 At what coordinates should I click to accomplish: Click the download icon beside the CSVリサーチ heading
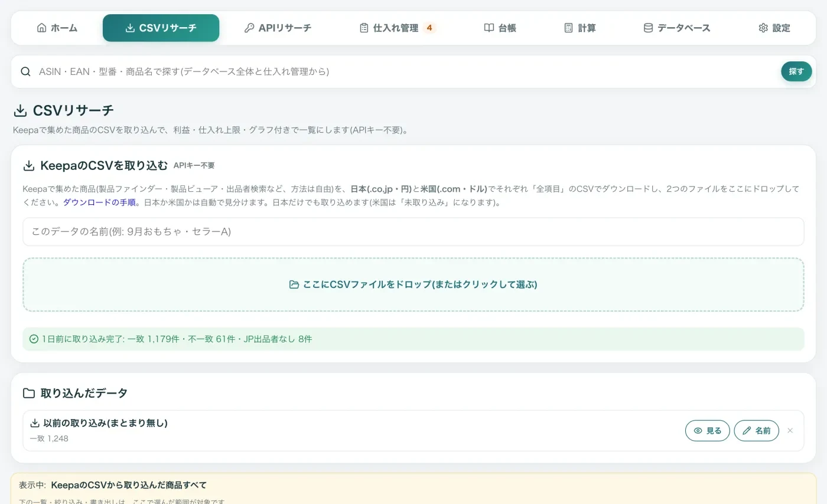[20, 110]
